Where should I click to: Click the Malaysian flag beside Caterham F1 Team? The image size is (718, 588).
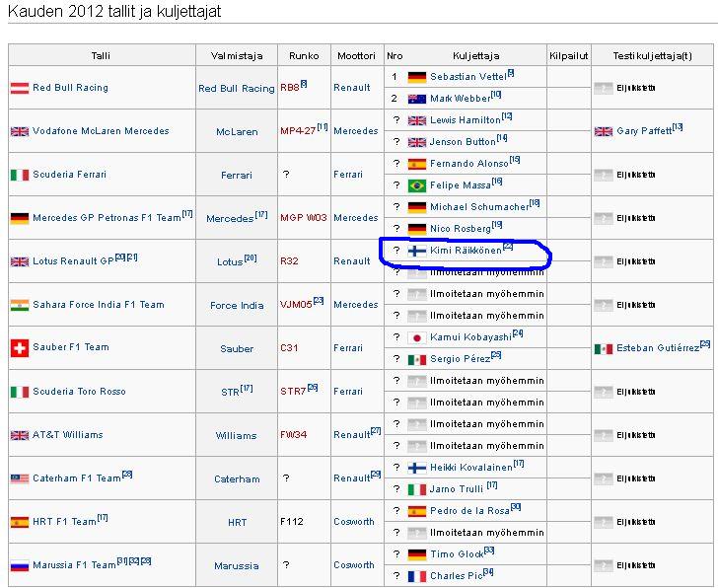20,478
